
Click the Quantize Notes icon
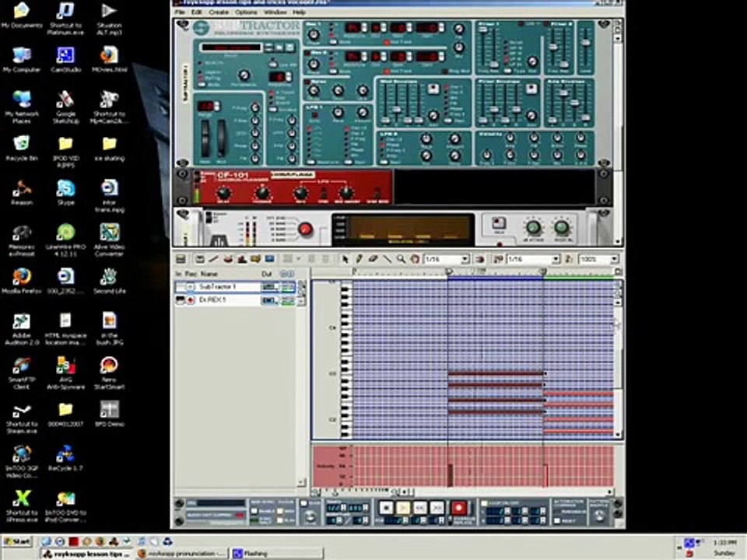(x=498, y=259)
